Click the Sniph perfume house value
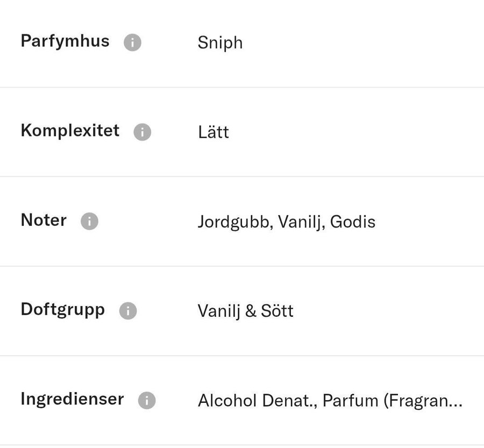The height and width of the screenshot is (448, 484). 220,43
